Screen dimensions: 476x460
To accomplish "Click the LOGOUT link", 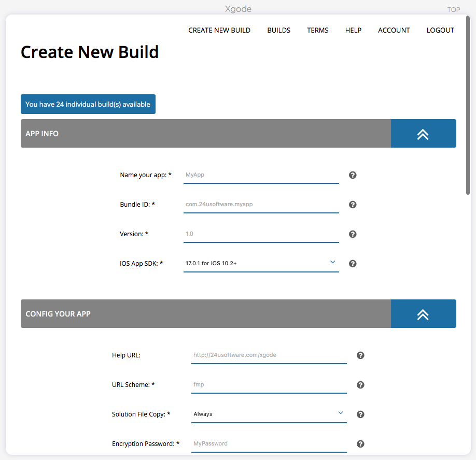I will [x=440, y=31].
